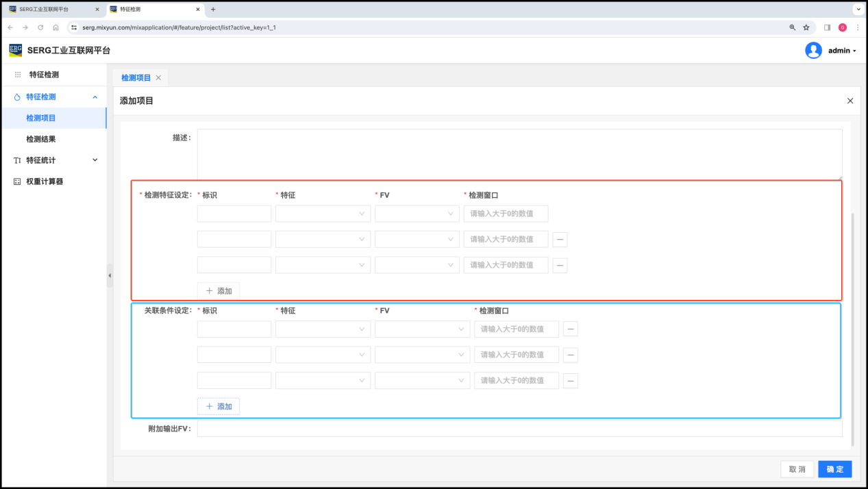The height and width of the screenshot is (489, 868).
Task: Click the 附加输出FV input field
Action: click(519, 429)
